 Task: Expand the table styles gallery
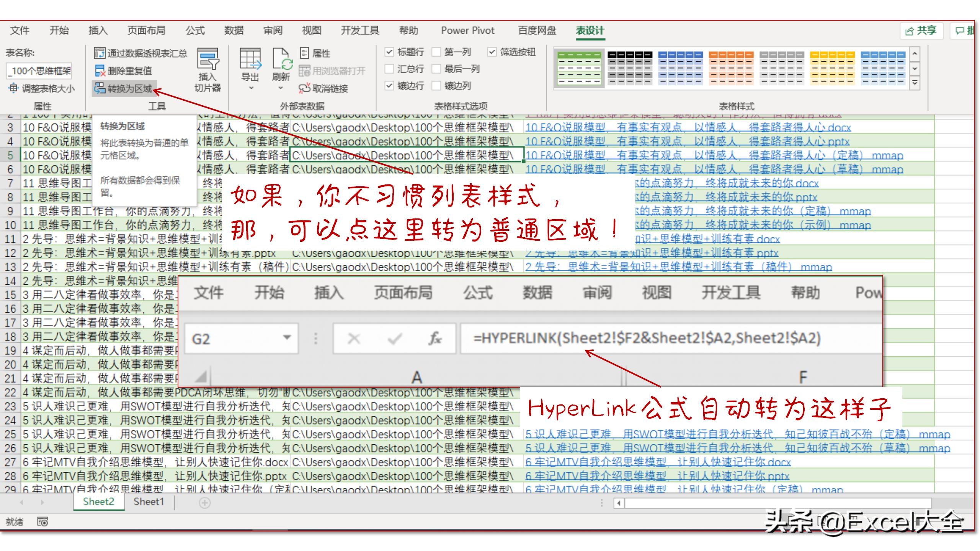pyautogui.click(x=915, y=83)
